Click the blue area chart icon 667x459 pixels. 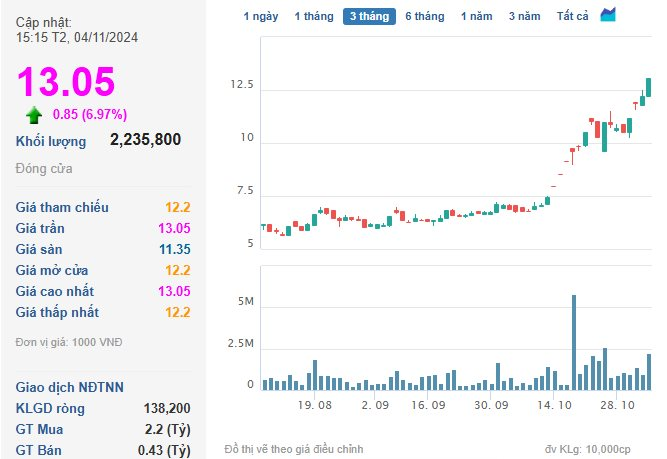(x=608, y=14)
